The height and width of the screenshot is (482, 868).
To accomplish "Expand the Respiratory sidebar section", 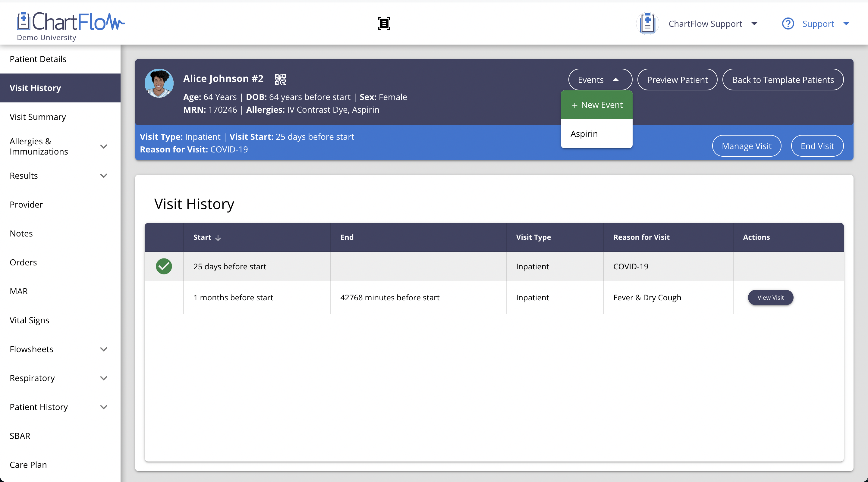I will point(104,378).
